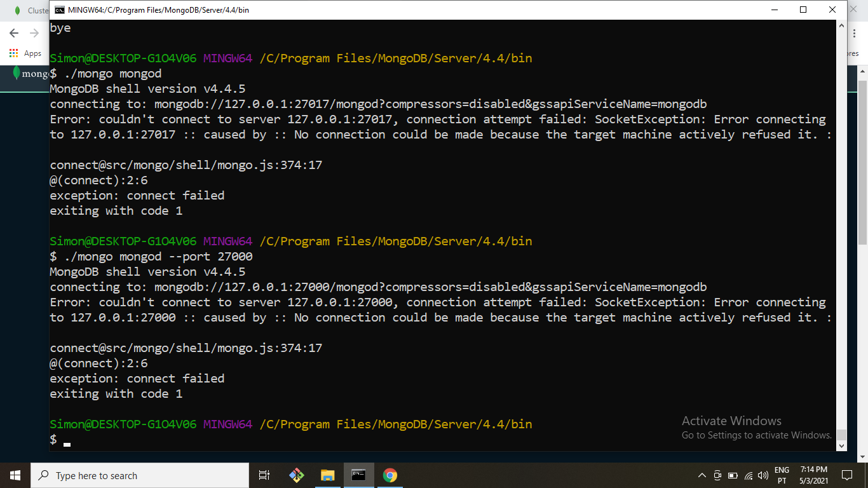Open the Action Center notification icon

tap(846, 475)
